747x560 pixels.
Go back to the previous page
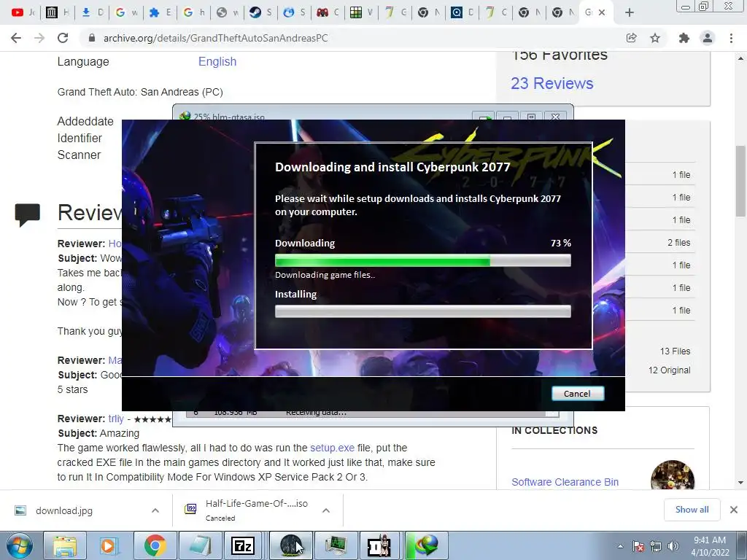click(16, 38)
